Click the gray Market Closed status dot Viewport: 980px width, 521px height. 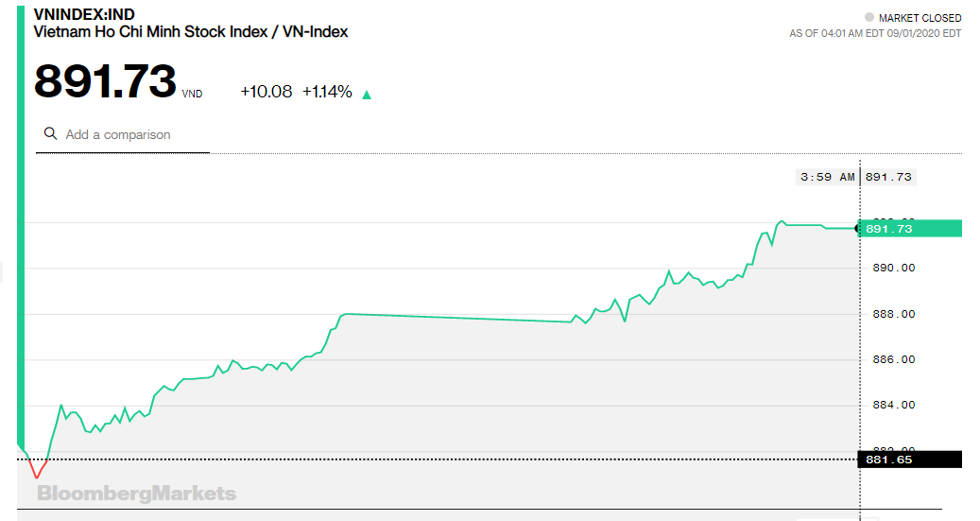click(868, 18)
